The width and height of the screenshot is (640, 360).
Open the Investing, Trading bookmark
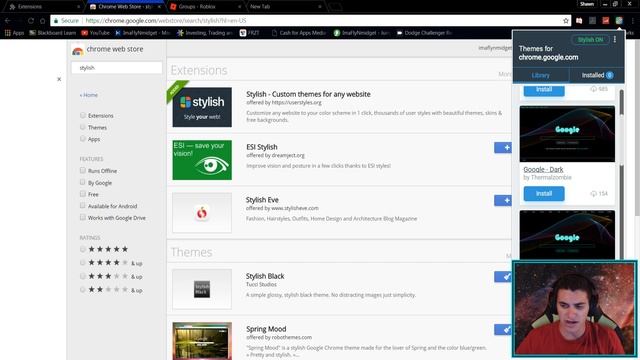(205, 33)
